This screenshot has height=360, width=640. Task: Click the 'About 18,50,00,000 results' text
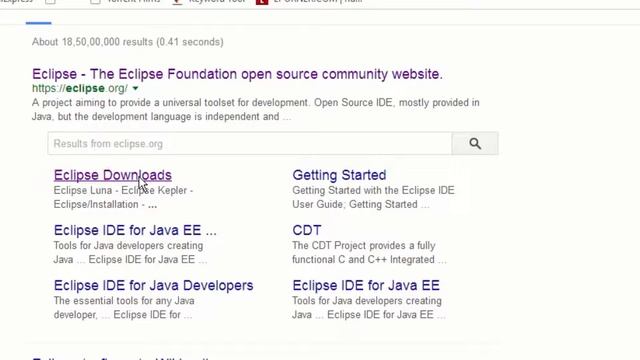coord(128,42)
